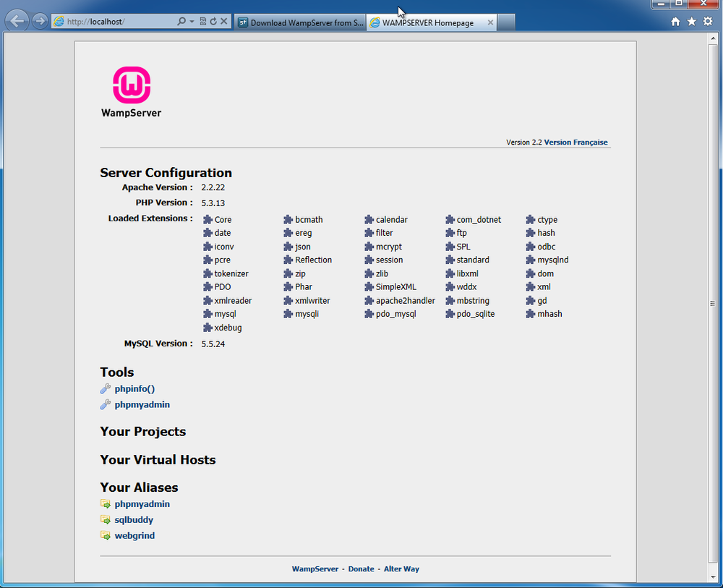Click the apache2handler extension name

(406, 301)
